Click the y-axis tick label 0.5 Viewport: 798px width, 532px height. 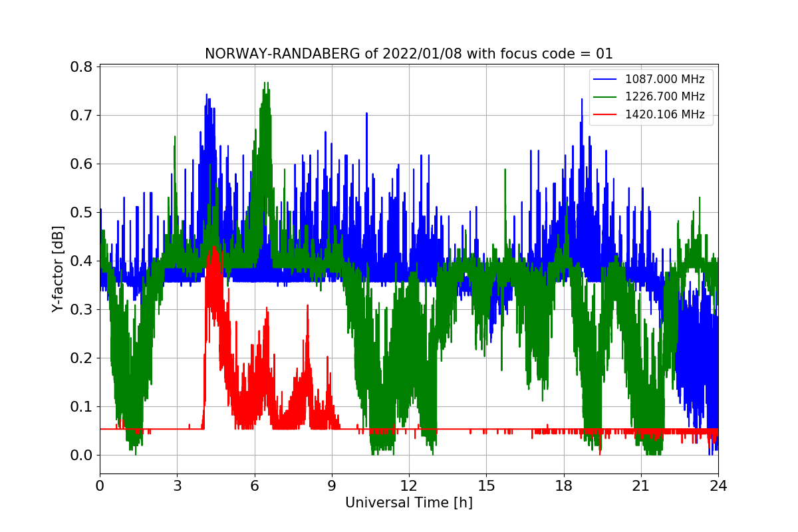(x=82, y=213)
